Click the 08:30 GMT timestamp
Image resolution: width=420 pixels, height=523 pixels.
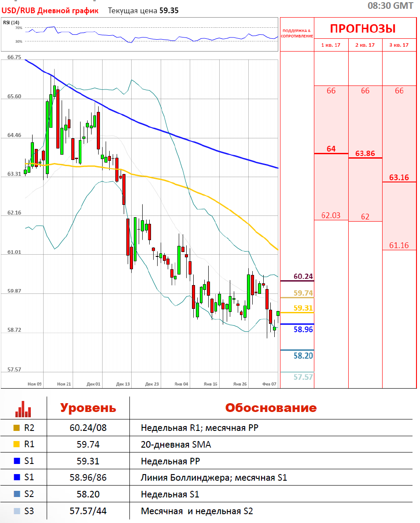(390, 6)
